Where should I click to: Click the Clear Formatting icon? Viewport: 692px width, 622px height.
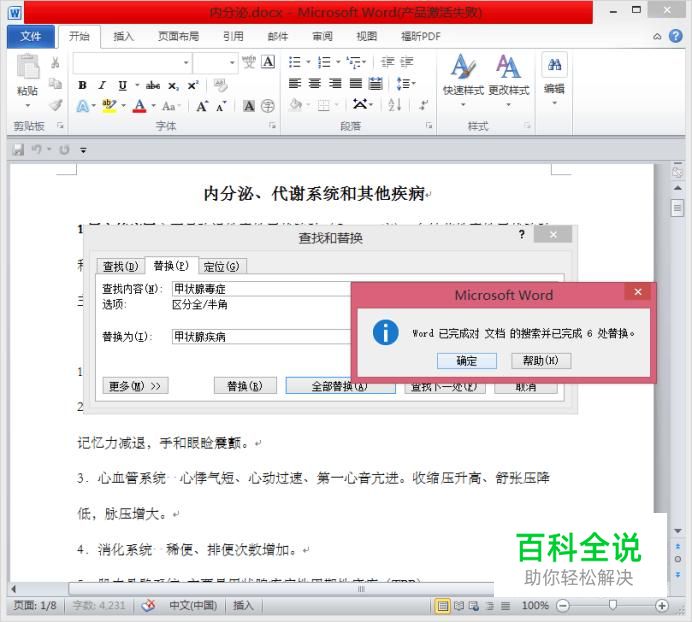click(220, 85)
